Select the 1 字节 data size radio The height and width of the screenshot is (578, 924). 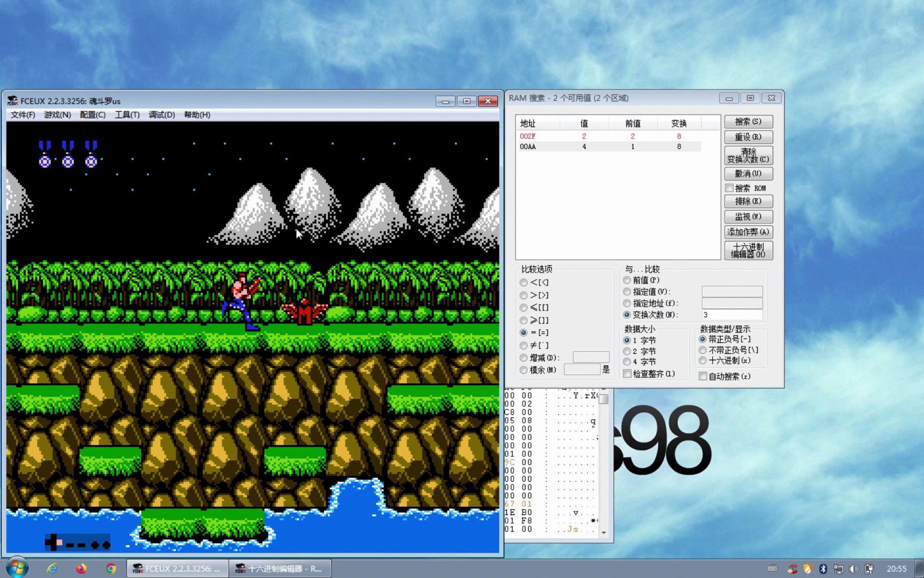tap(627, 340)
